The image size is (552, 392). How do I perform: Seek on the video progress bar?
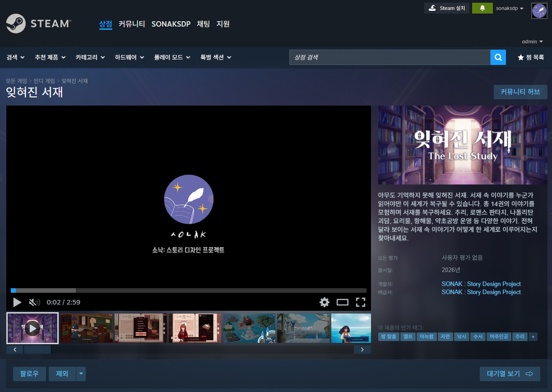coord(189,291)
